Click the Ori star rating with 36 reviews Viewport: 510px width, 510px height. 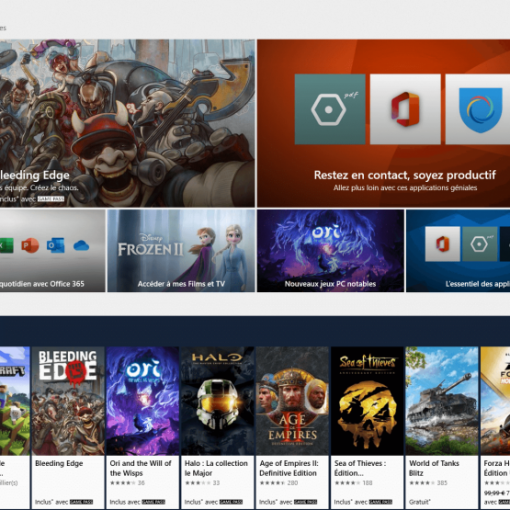coord(127,483)
